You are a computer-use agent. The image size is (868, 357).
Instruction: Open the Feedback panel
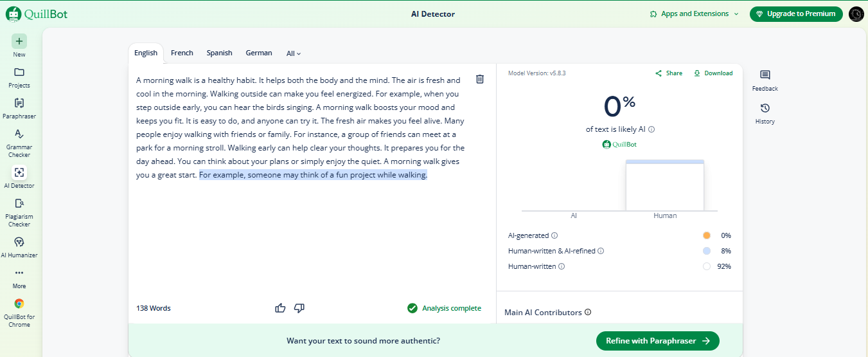pos(765,80)
